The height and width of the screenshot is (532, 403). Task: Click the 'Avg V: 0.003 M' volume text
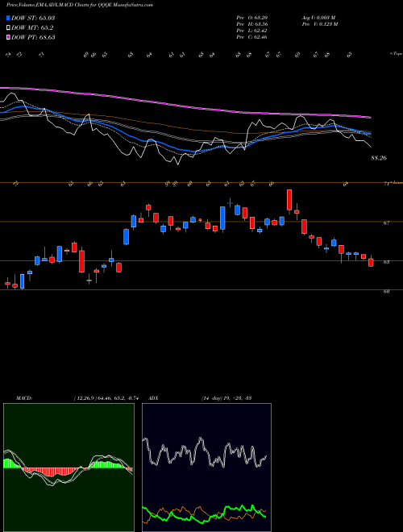[x=318, y=18]
